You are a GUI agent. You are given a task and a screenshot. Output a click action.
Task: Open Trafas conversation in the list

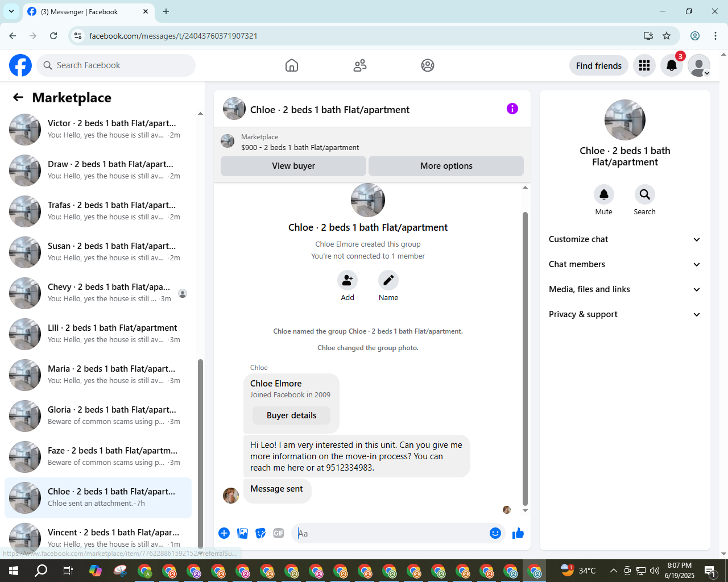[x=98, y=211]
